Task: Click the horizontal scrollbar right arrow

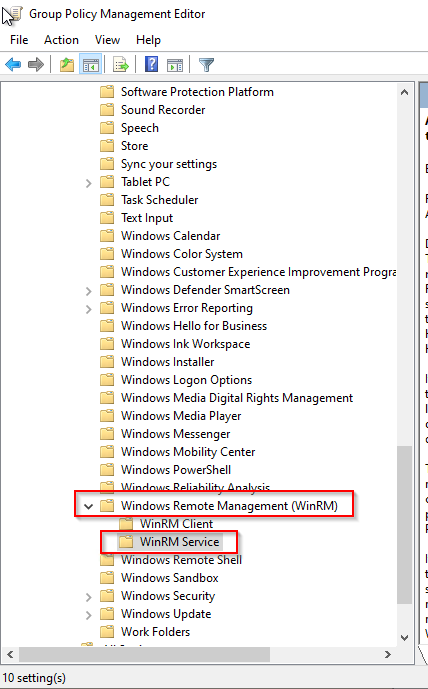Action: (x=388, y=654)
